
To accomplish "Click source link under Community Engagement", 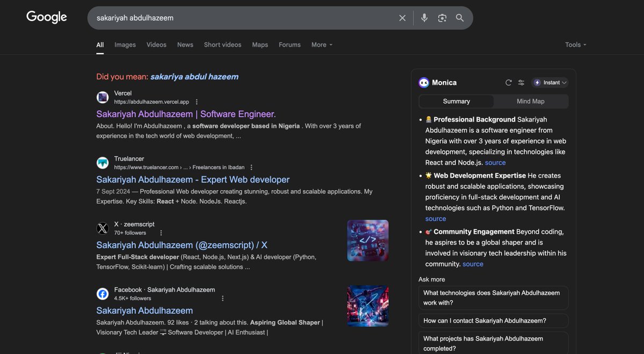I will click(473, 264).
